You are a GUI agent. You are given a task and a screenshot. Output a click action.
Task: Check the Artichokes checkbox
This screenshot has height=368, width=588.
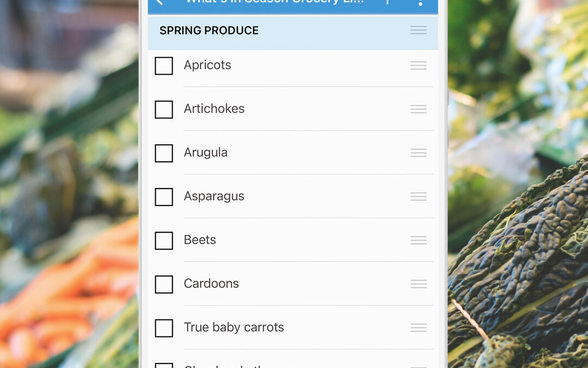164,109
